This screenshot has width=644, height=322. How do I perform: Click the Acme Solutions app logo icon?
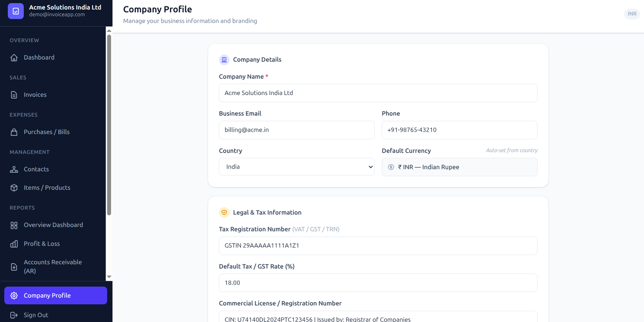tap(16, 11)
